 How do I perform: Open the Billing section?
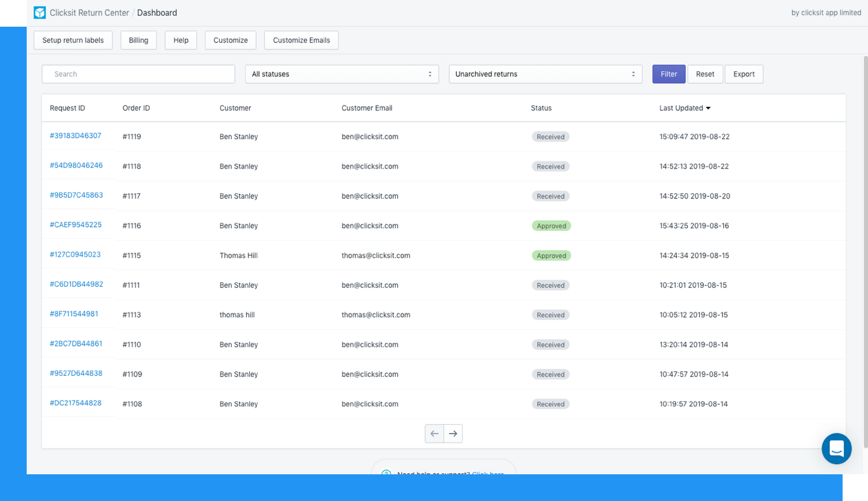pos(139,40)
